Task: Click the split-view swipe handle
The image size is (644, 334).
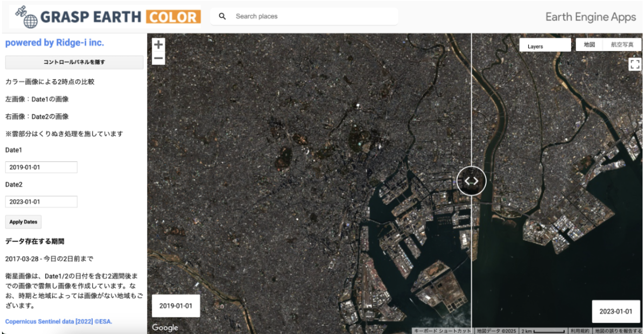Action: pos(471,181)
